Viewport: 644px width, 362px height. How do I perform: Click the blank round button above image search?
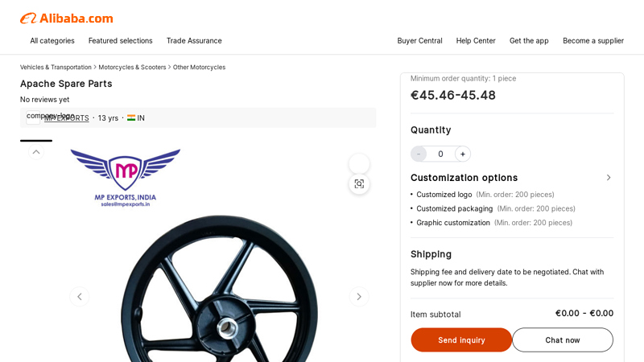359,163
